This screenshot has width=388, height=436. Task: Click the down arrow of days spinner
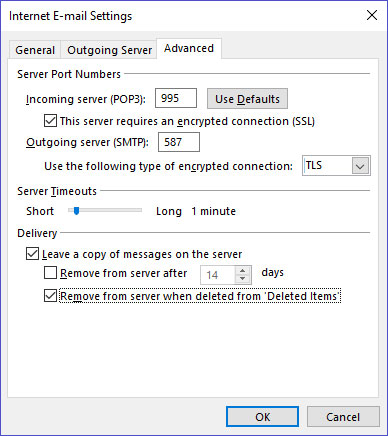243,279
